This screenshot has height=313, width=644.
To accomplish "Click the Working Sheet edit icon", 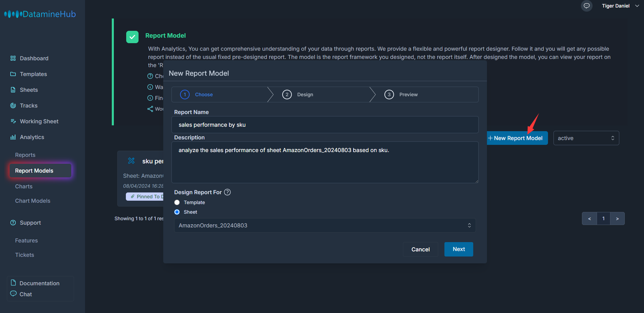I will (x=13, y=121).
